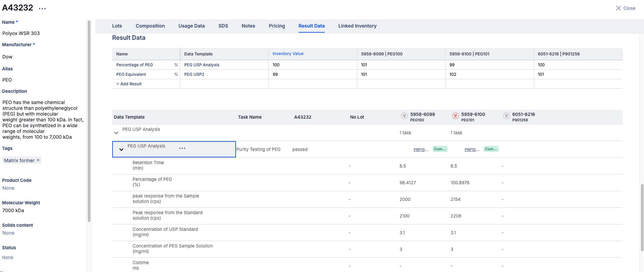The width and height of the screenshot is (644, 272).
Task: Click red biohazard icon next to 5959-6100
Action: [x=455, y=116]
